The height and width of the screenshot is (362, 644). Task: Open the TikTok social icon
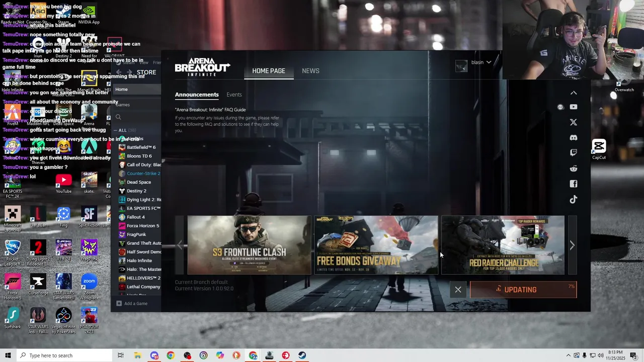[574, 200]
